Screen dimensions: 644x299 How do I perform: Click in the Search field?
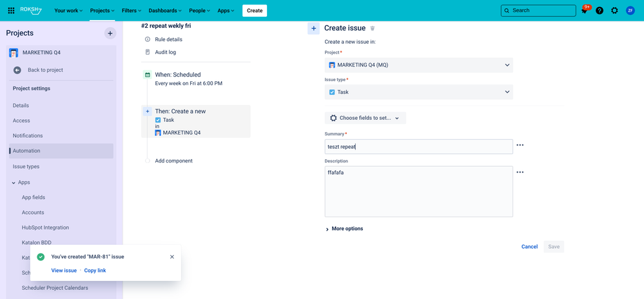tap(538, 11)
